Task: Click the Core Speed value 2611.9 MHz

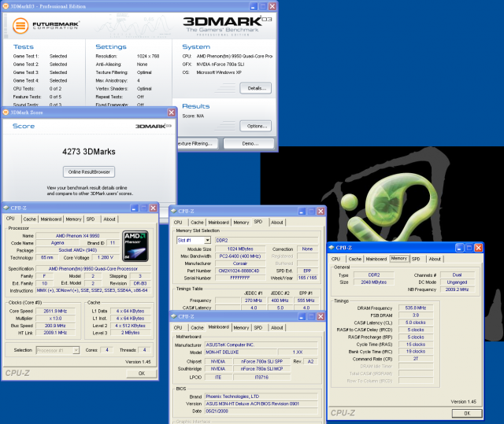Action: tap(55, 311)
